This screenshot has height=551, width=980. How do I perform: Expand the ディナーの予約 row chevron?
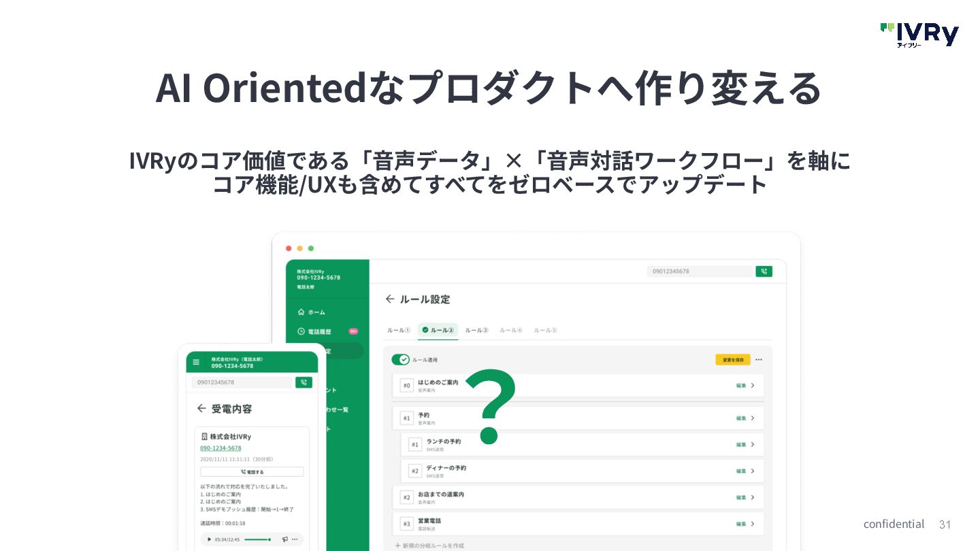[753, 471]
